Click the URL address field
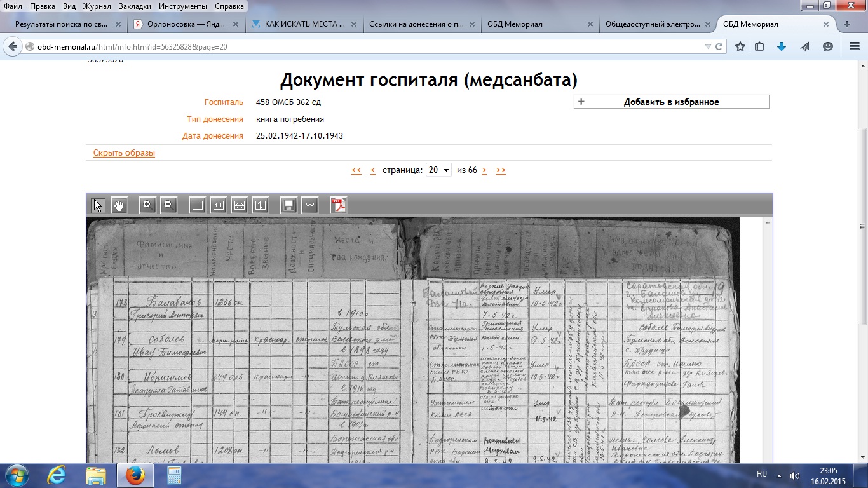Screen dimensions: 868x488 click(x=369, y=47)
